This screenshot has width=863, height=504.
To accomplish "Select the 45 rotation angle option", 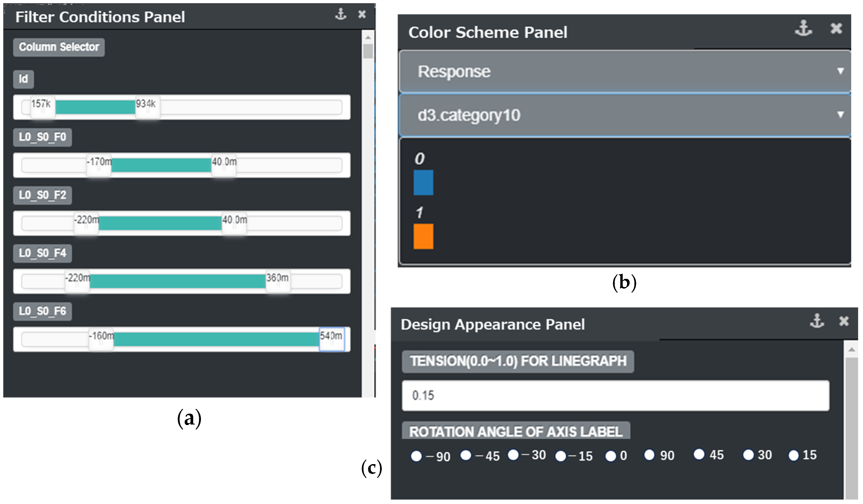I will click(x=699, y=454).
